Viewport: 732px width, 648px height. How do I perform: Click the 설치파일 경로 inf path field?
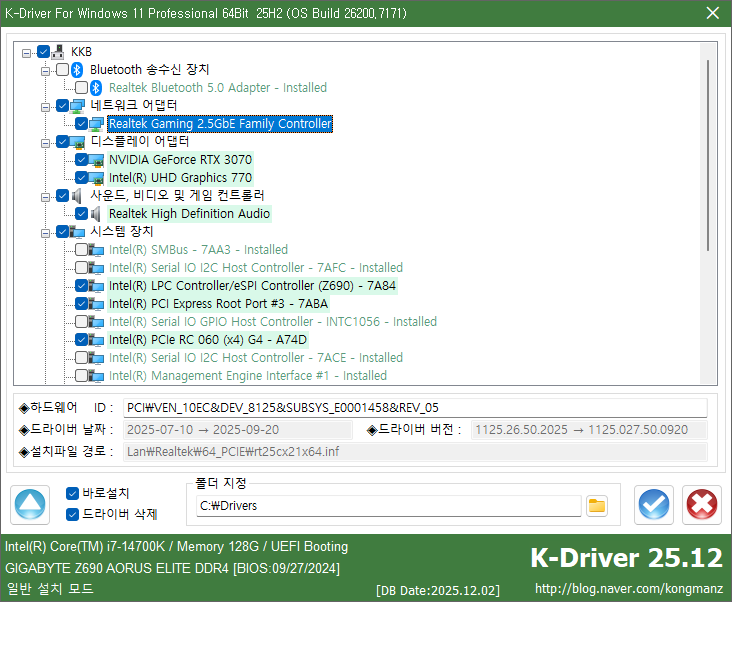pyautogui.click(x=415, y=452)
